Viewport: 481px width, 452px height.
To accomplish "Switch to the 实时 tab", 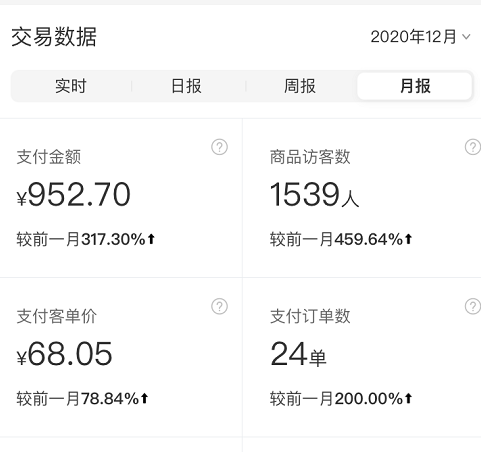I will pos(71,86).
